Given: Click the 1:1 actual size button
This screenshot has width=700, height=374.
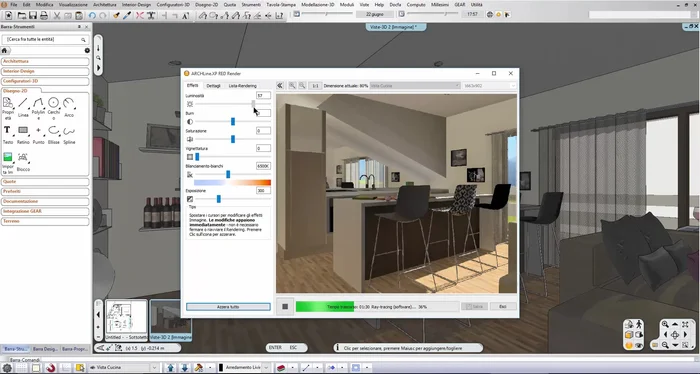Looking at the screenshot, I should click(x=315, y=86).
